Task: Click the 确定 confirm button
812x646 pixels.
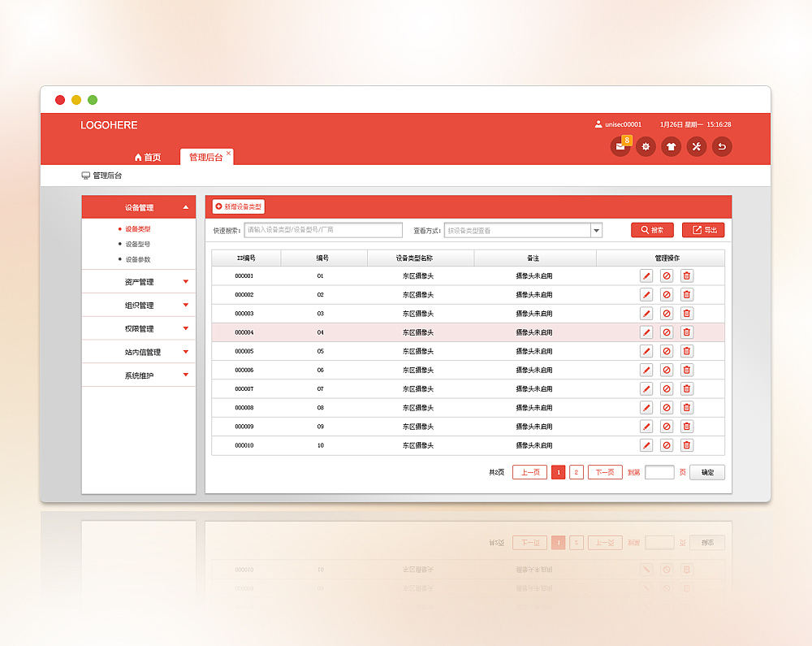Action: pyautogui.click(x=707, y=472)
